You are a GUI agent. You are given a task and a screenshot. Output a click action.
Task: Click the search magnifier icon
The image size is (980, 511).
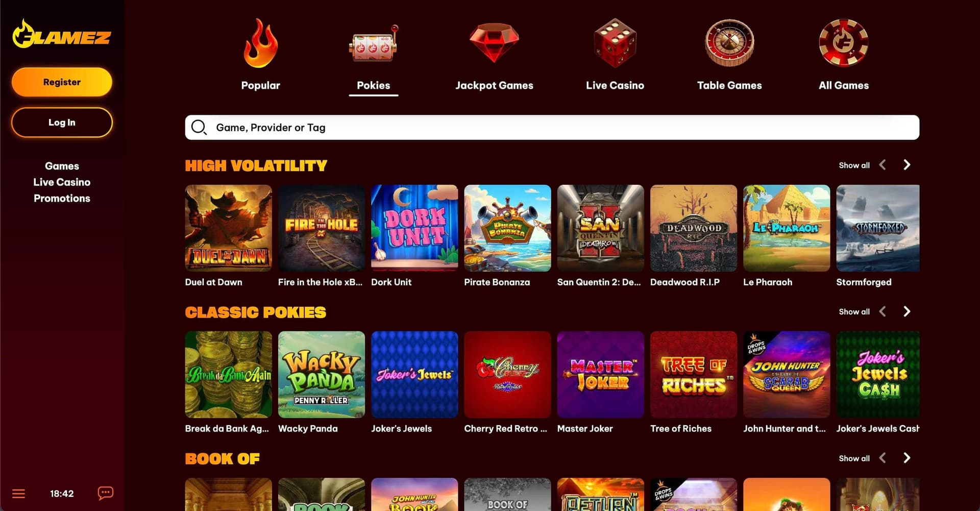[199, 127]
